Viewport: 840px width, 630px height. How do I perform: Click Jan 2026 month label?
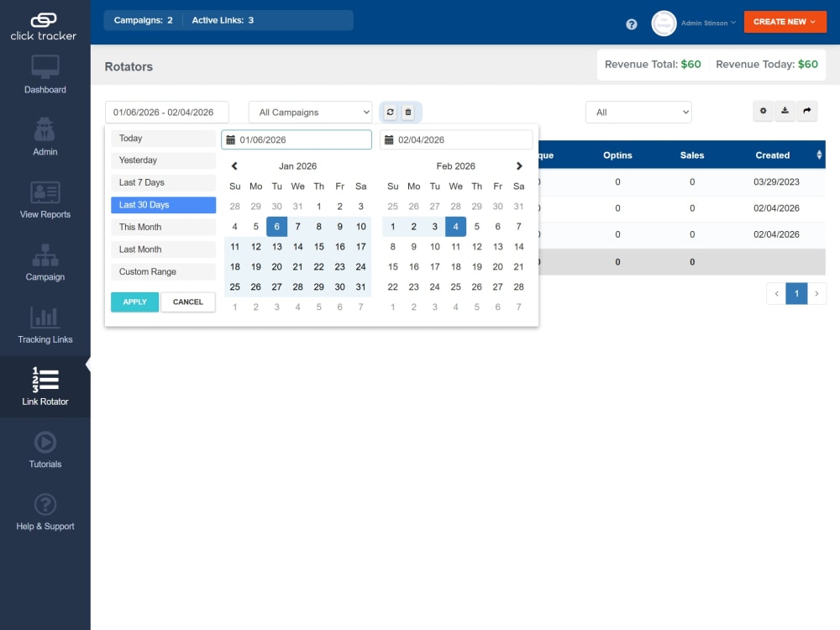298,166
